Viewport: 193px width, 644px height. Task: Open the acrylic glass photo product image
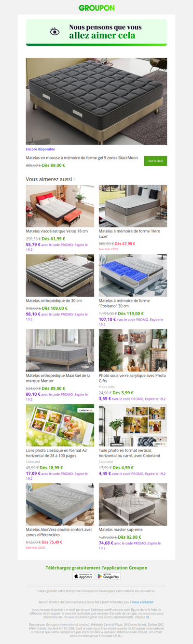coord(133,350)
